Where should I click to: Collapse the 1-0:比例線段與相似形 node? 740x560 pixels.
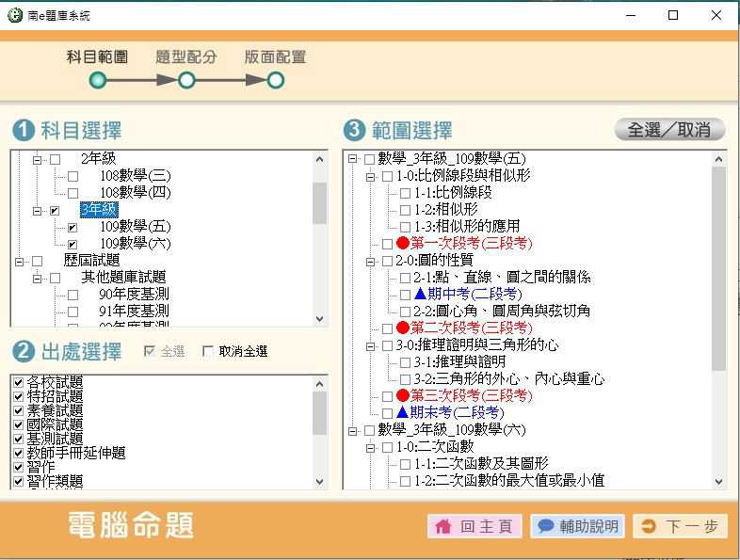tap(371, 176)
